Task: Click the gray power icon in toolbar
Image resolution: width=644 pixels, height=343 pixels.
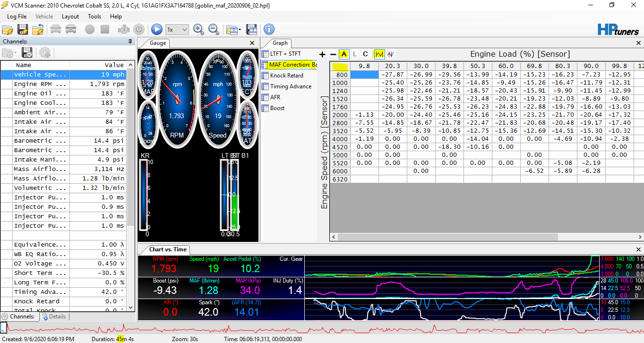Action: (x=139, y=29)
